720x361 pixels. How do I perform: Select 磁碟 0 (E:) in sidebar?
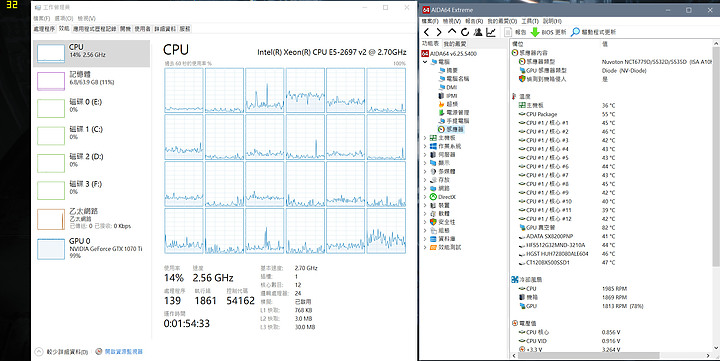(x=91, y=108)
